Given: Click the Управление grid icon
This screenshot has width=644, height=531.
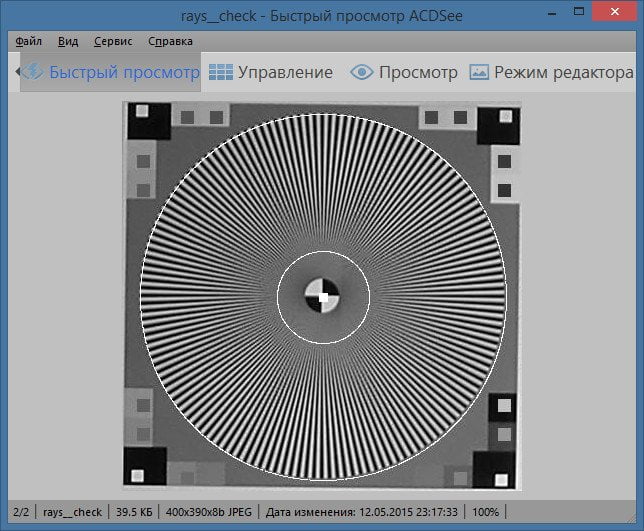Looking at the screenshot, I should pyautogui.click(x=221, y=72).
